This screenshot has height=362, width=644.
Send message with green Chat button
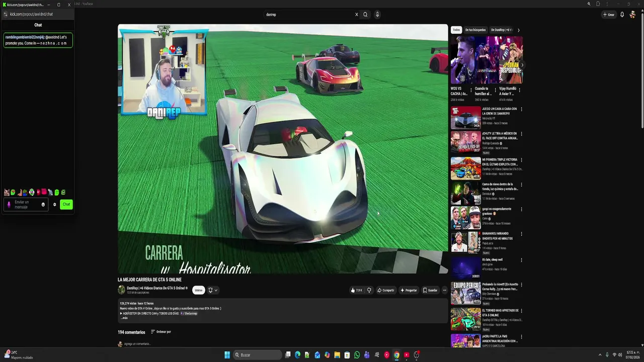pos(66,204)
